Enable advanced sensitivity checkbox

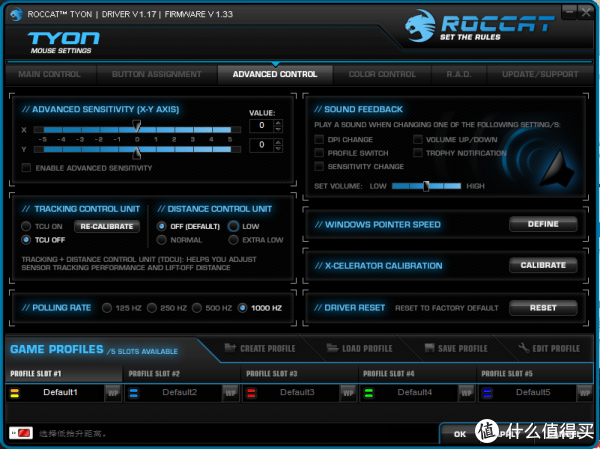point(26,168)
